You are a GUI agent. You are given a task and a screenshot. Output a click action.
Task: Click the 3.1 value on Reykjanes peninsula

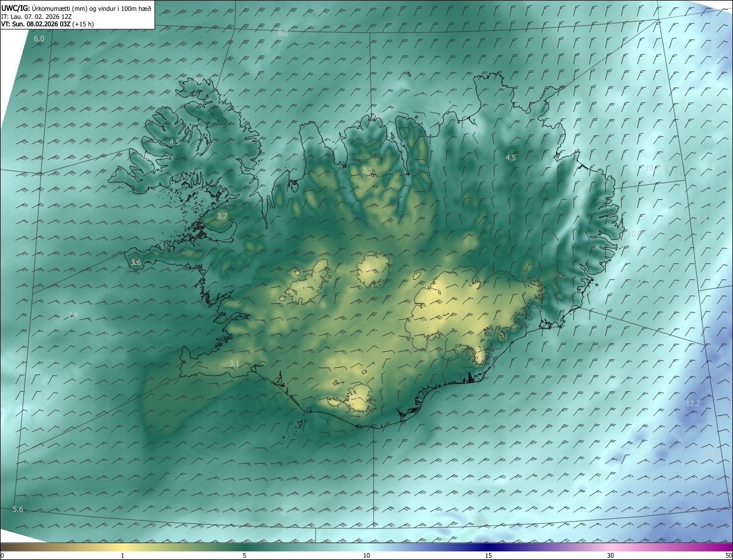pos(234,364)
